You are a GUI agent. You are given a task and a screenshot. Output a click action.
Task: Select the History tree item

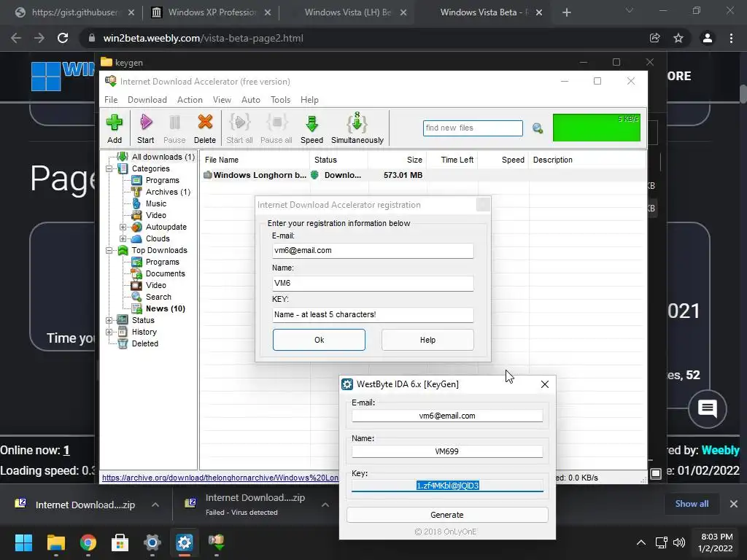[x=144, y=332]
